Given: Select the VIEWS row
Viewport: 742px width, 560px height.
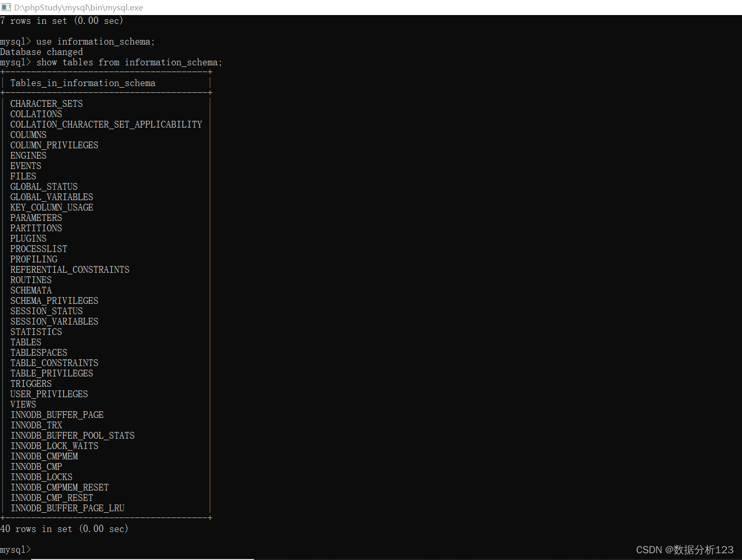Looking at the screenshot, I should tap(23, 404).
